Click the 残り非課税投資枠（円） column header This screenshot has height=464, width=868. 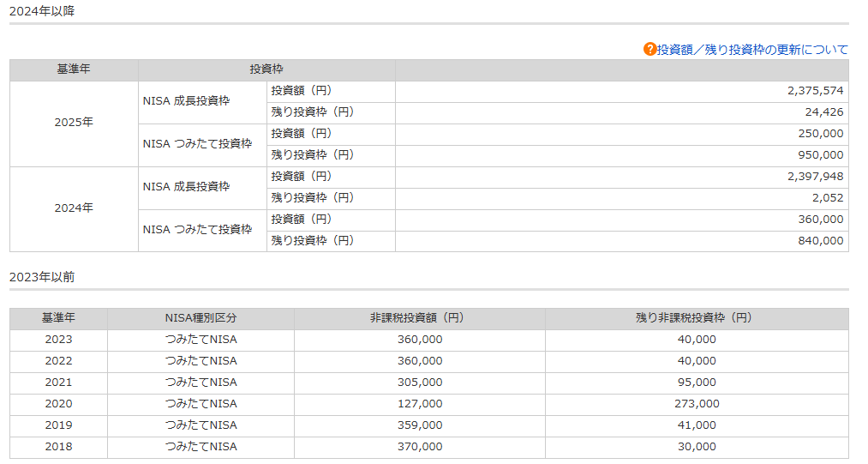click(697, 318)
